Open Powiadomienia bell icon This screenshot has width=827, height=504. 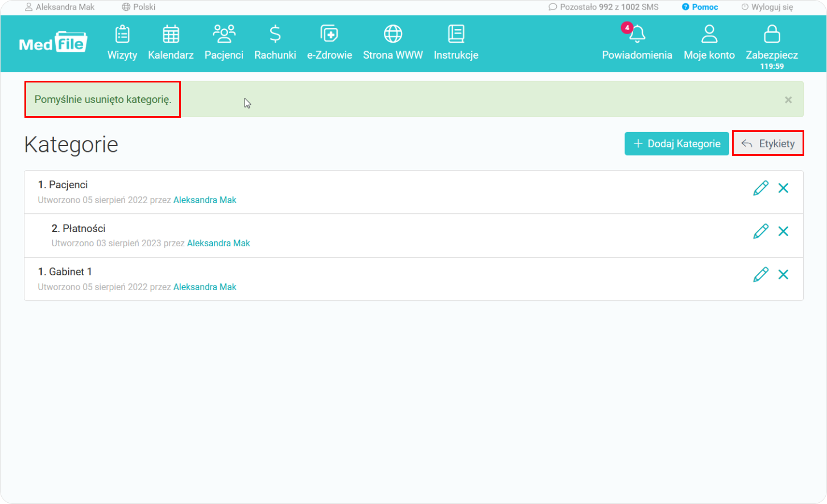pyautogui.click(x=638, y=34)
